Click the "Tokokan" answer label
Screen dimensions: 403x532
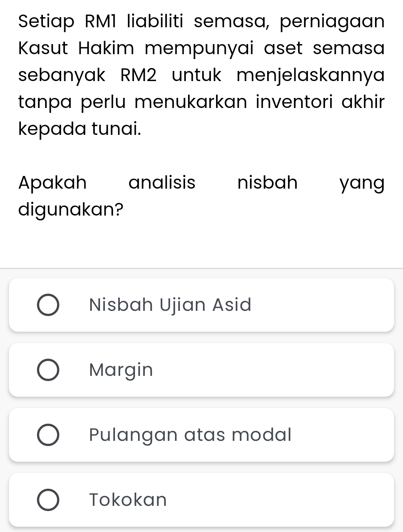pos(128,500)
